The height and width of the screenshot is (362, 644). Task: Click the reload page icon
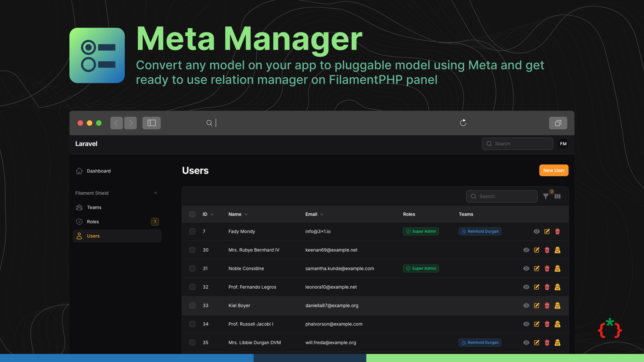(463, 123)
